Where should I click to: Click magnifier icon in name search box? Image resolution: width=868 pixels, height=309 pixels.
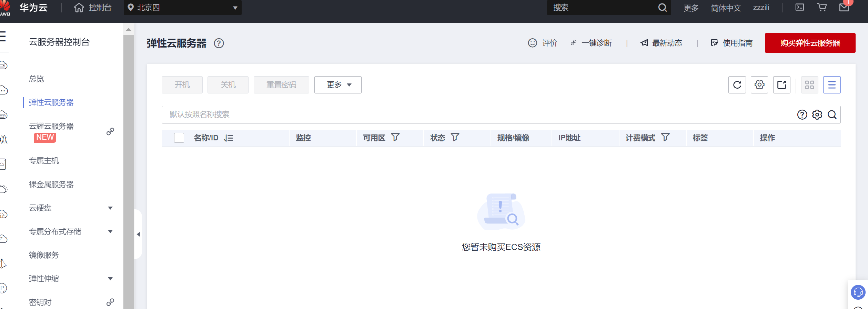click(x=832, y=114)
